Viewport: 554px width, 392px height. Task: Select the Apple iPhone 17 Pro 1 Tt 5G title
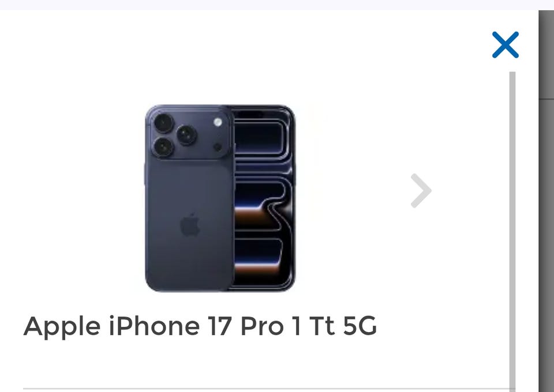point(200,326)
